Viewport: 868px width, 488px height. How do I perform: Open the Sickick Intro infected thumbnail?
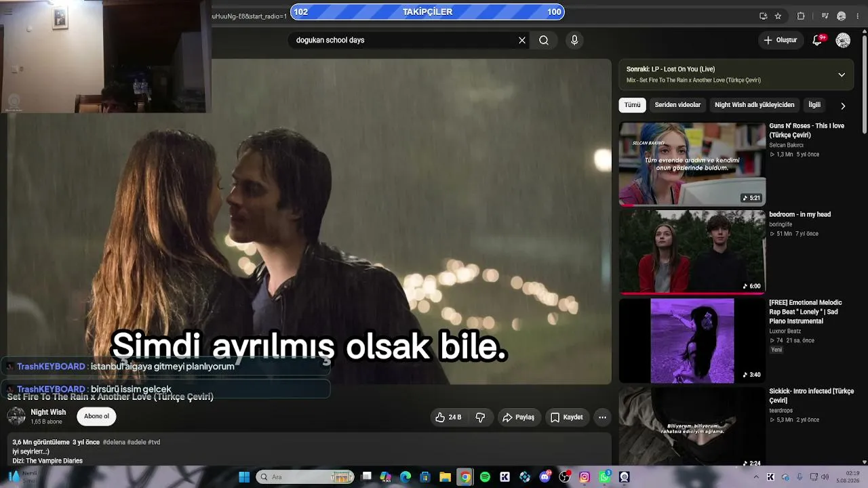(x=692, y=427)
